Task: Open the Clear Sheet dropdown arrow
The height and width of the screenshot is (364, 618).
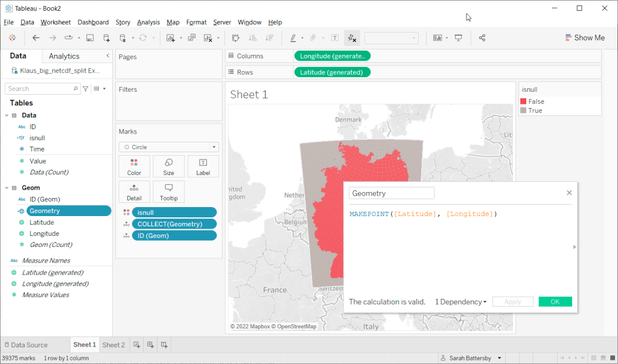Action: pos(218,38)
